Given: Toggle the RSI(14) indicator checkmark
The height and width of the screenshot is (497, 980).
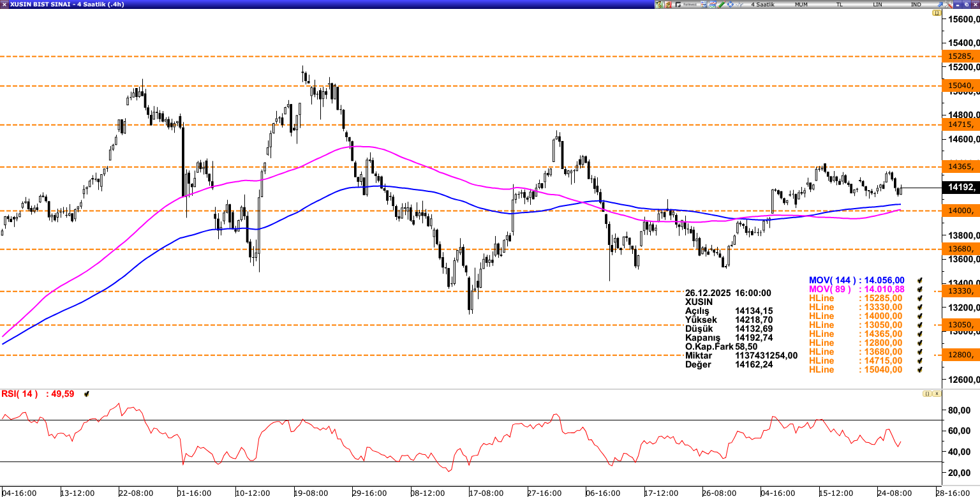Looking at the screenshot, I should [86, 394].
